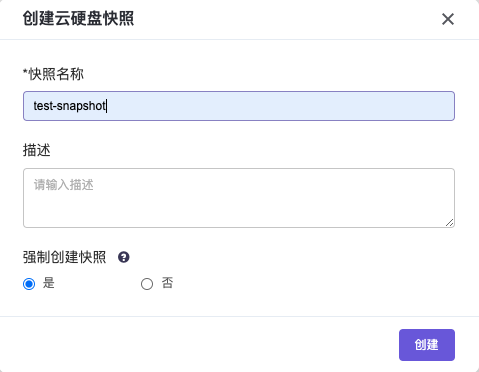Select the 否 radio button

(147, 284)
